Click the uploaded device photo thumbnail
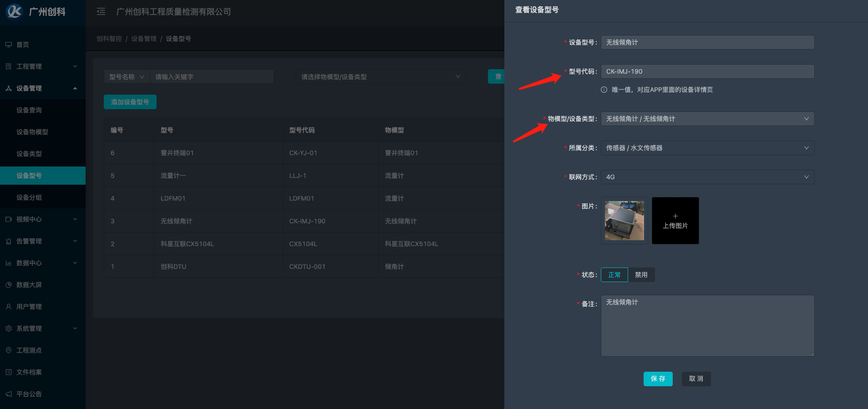This screenshot has height=409, width=868. pos(624,221)
